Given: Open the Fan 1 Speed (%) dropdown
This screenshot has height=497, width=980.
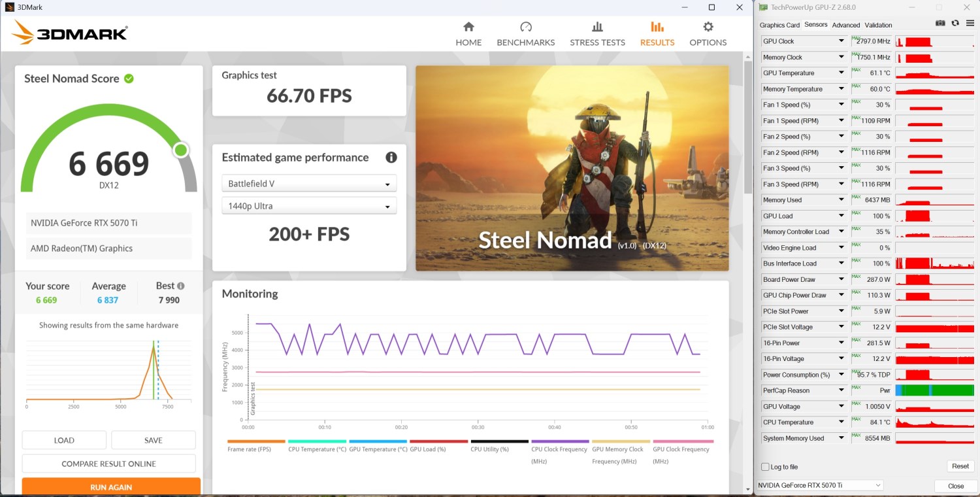Looking at the screenshot, I should [x=841, y=105].
